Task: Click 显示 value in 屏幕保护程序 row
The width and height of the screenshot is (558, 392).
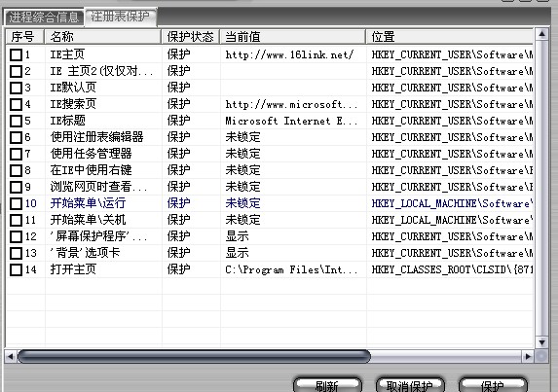Action: click(x=237, y=236)
